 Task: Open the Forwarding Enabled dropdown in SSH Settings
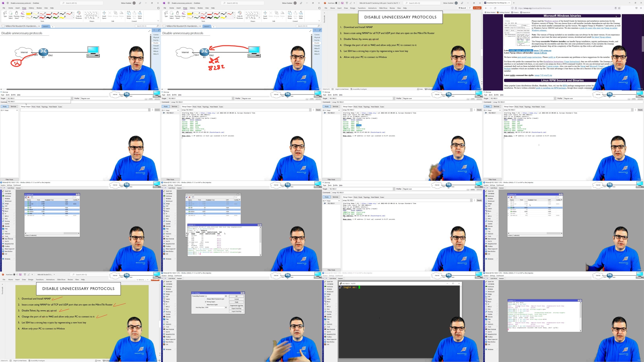(x=226, y=296)
